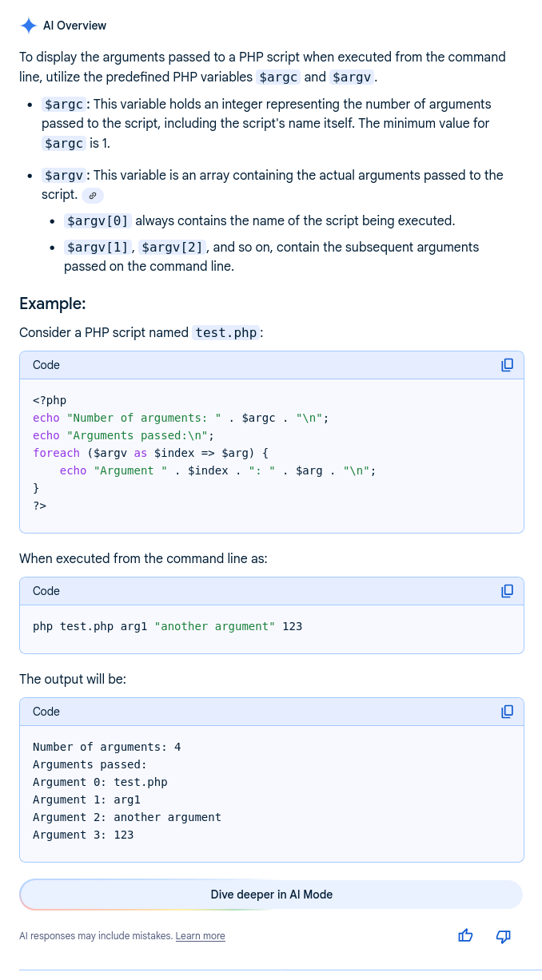Click the $argc code chip in intro sentence
542x980 pixels.
click(x=278, y=77)
